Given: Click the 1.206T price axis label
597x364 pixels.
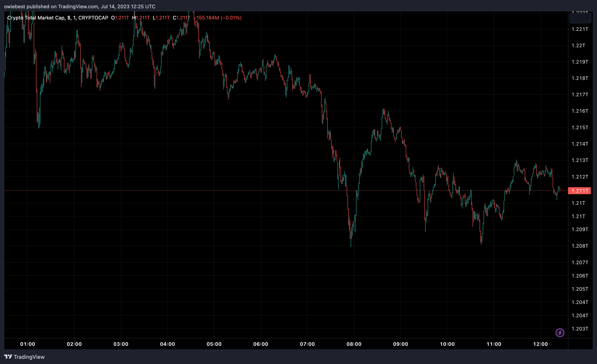Looking at the screenshot, I should tap(580, 276).
